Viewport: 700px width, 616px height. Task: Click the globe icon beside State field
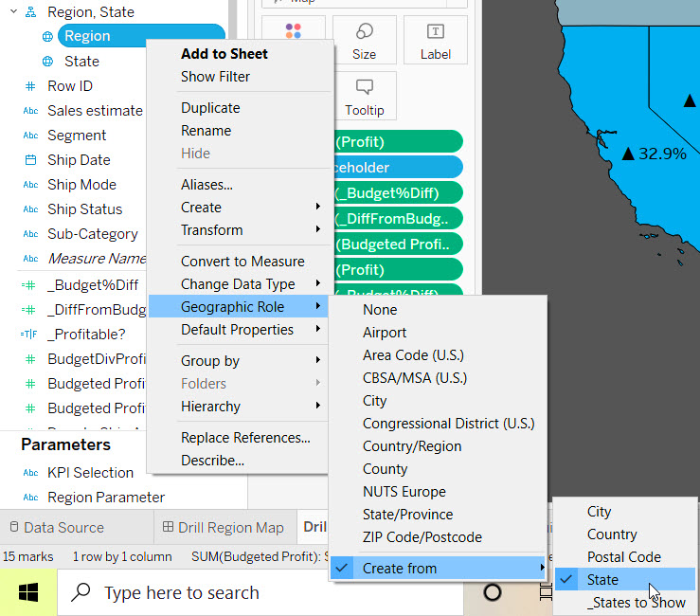[47, 62]
